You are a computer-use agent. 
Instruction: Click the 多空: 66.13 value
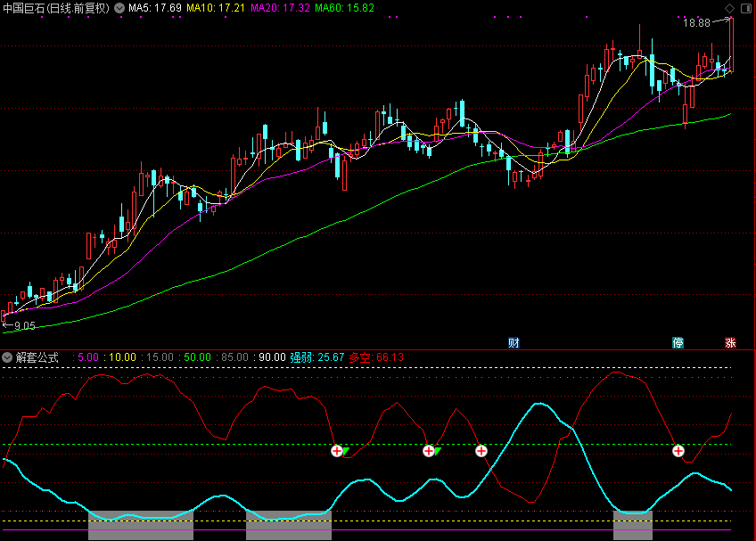376,357
